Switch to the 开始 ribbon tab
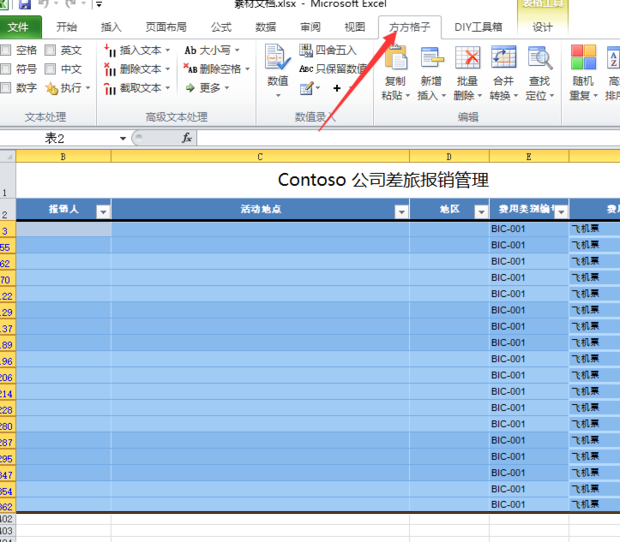Image resolution: width=620 pixels, height=542 pixels. 66,27
